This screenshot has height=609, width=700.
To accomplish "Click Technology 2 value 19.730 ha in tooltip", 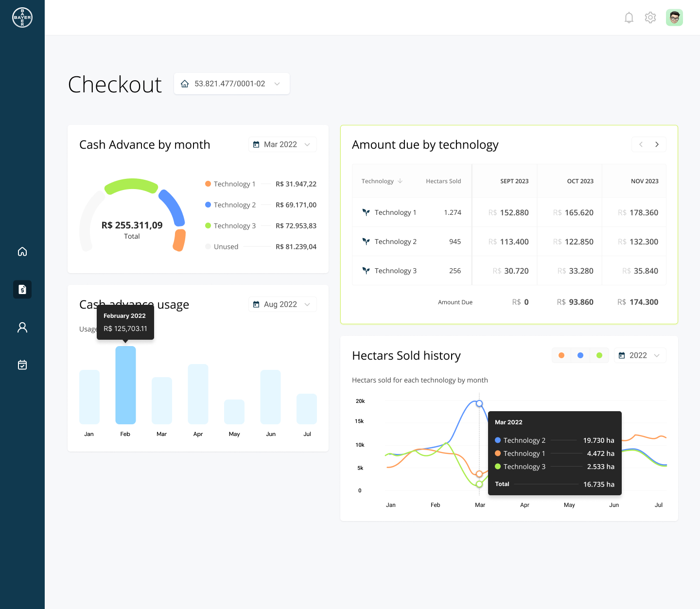I will (599, 440).
